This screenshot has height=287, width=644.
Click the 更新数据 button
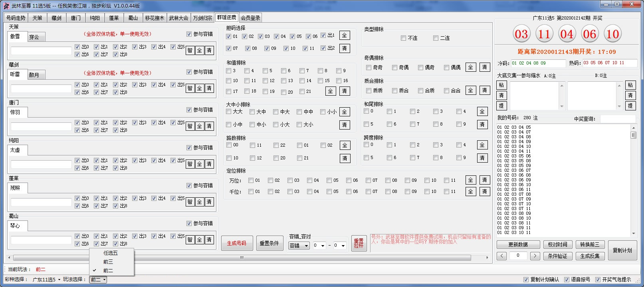click(x=518, y=244)
